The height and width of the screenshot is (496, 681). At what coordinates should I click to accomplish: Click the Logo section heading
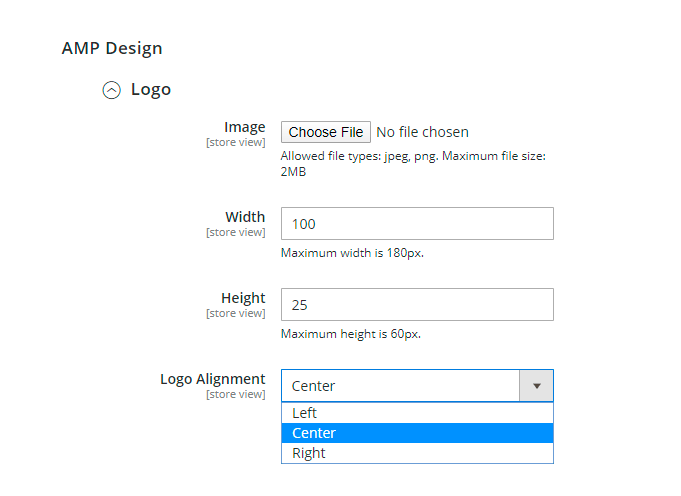[x=151, y=90]
